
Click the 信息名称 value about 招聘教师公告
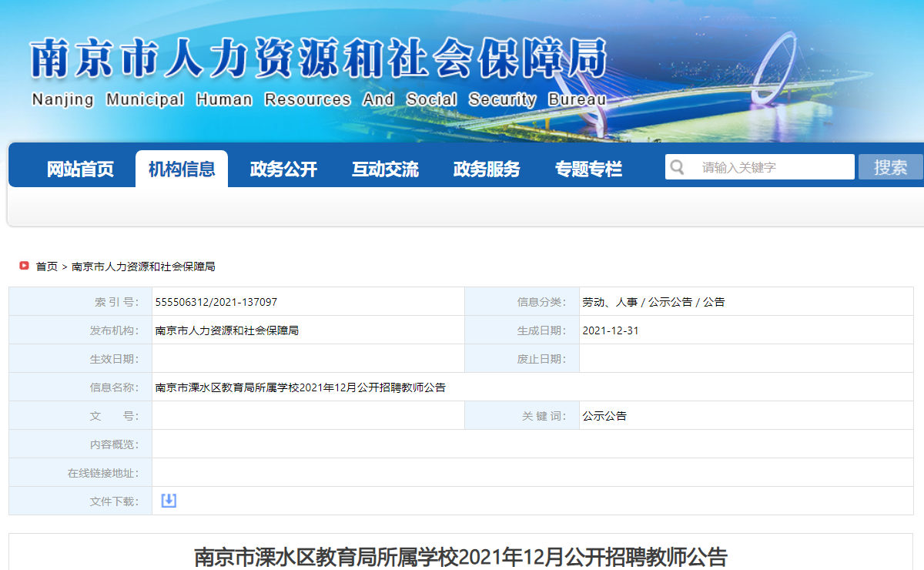pyautogui.click(x=300, y=387)
